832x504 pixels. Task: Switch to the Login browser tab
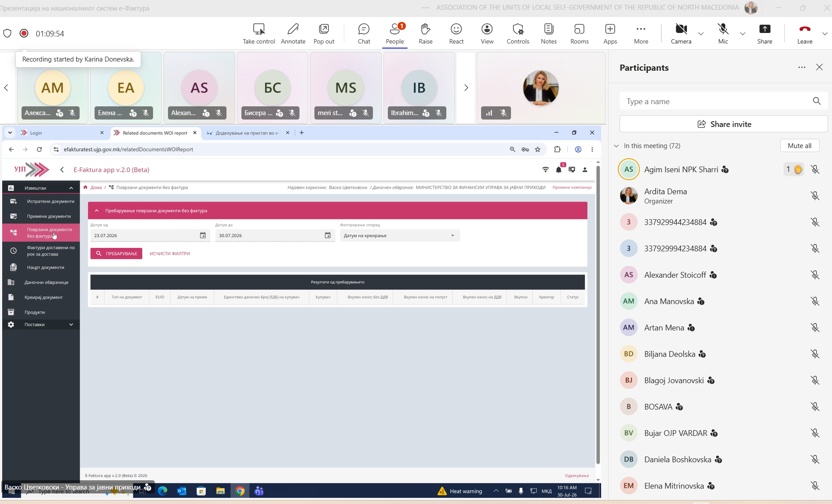click(62, 133)
